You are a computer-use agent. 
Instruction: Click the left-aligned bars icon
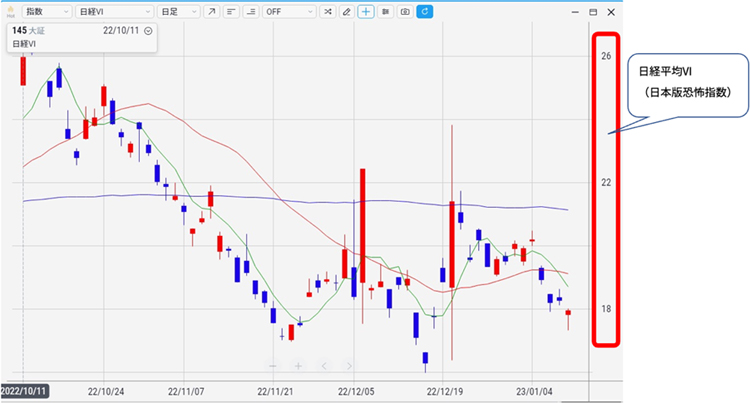click(231, 11)
